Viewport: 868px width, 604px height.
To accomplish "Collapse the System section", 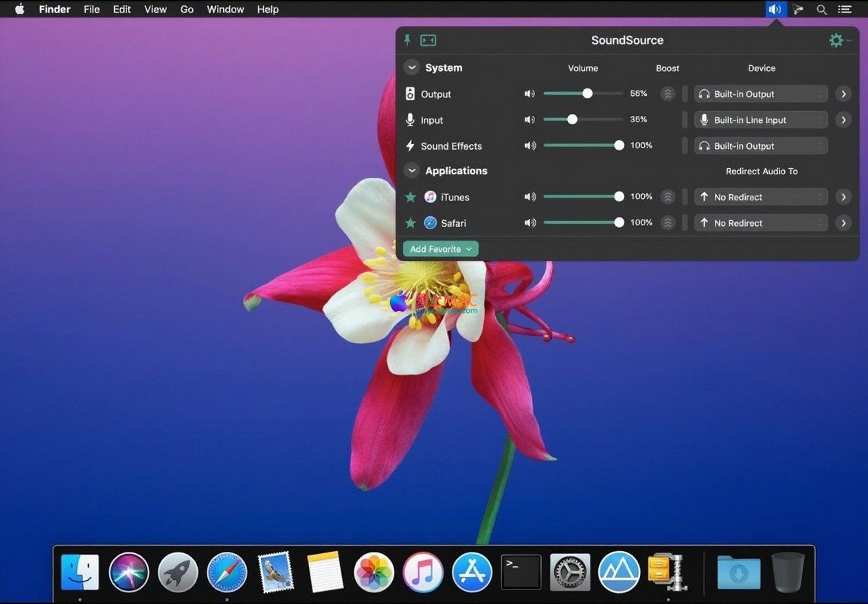I will pyautogui.click(x=411, y=68).
